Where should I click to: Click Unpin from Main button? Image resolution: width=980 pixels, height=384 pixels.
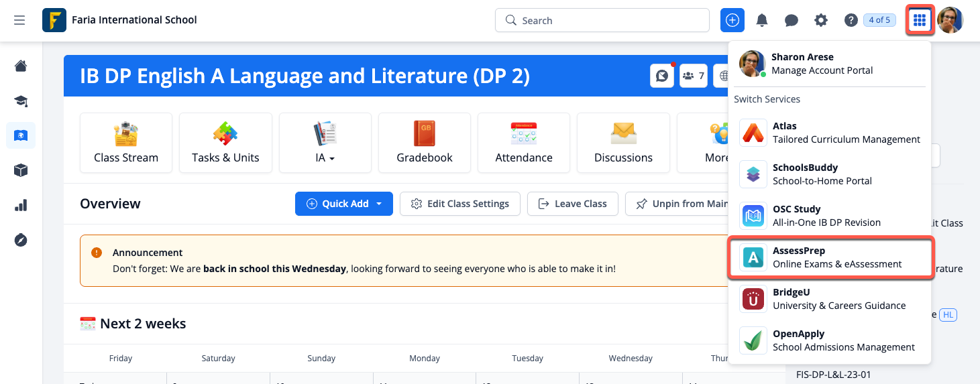(677, 204)
